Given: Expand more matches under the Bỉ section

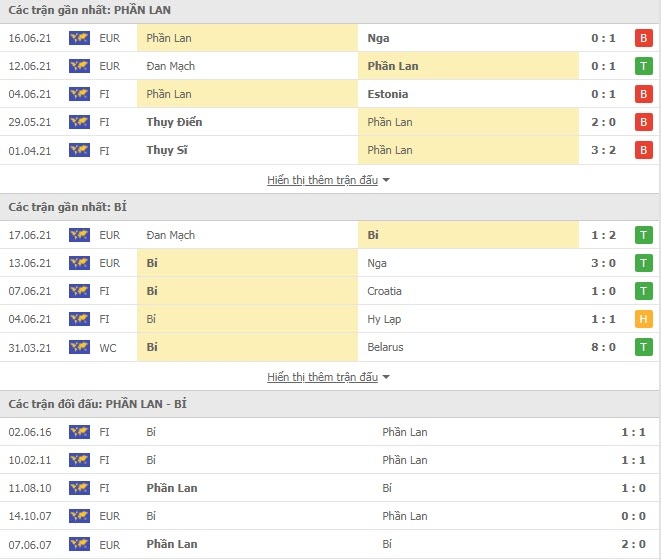Looking at the screenshot, I should coord(322,377).
